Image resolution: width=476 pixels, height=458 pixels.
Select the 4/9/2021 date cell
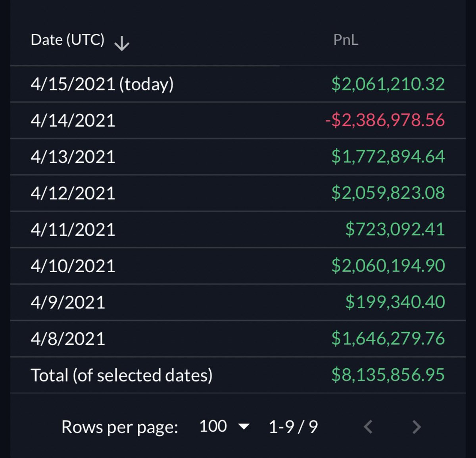(x=68, y=302)
